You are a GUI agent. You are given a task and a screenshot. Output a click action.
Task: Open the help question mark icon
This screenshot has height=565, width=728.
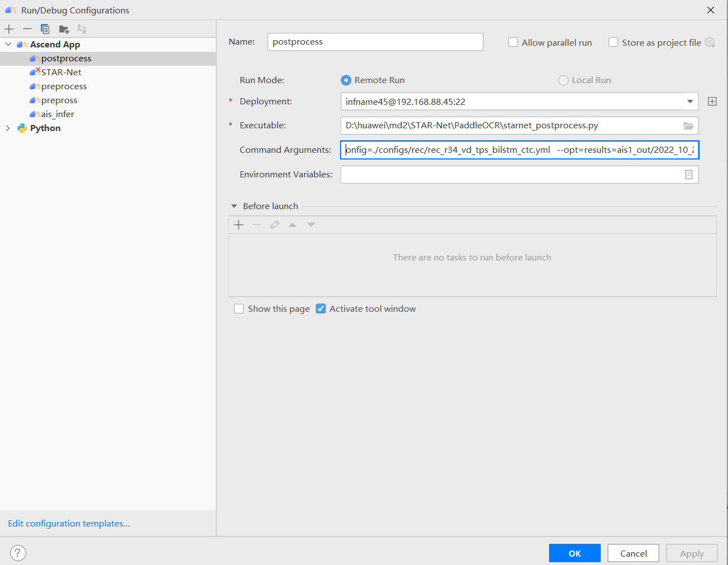(18, 553)
